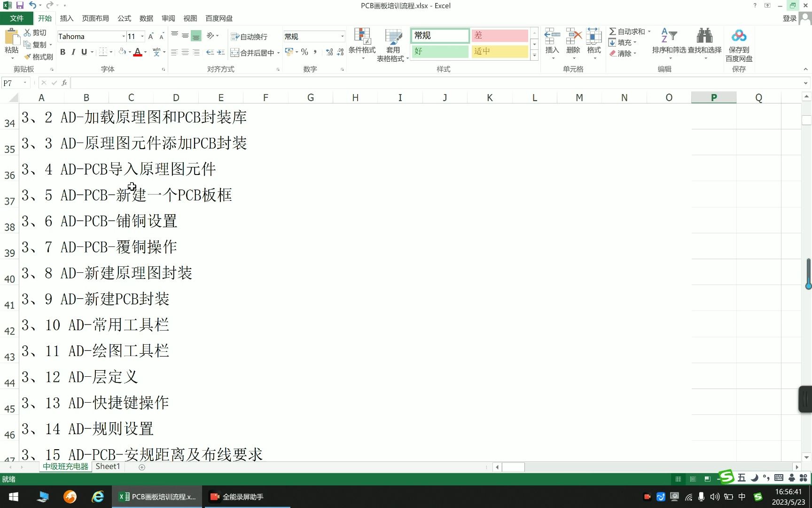812x508 pixels.
Task: Click the Save icon in quick access toolbar
Action: coord(20,6)
